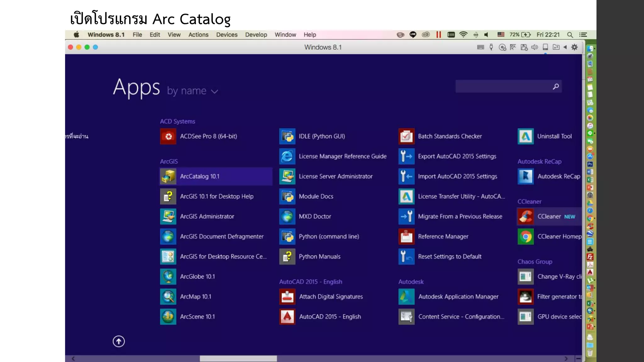Viewport: 644px width, 362px height.
Task: Click the AutoCAD 2015 - English group header
Action: [x=311, y=282]
